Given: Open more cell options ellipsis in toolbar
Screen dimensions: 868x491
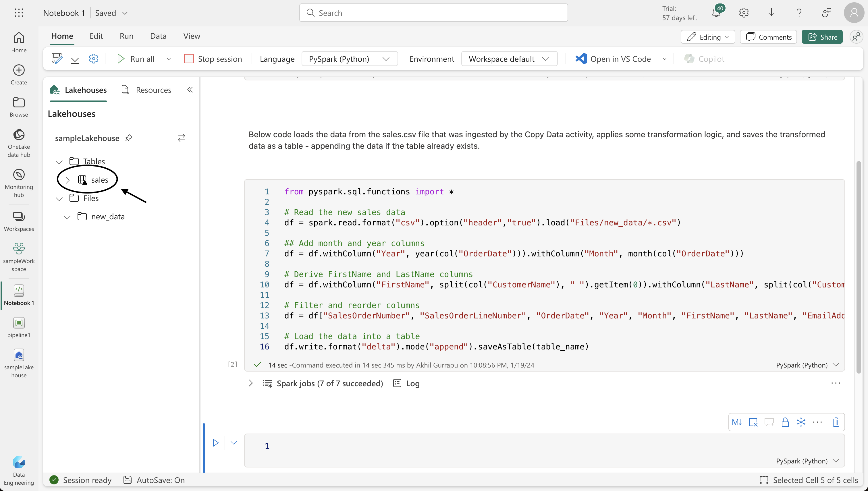Looking at the screenshot, I should 817,422.
